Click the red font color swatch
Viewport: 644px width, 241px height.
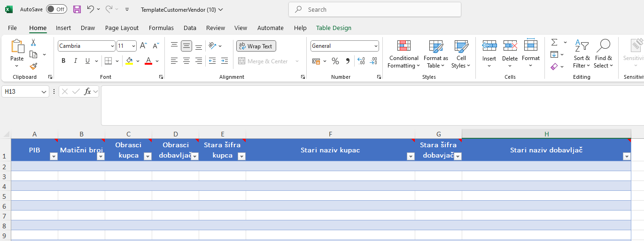(x=148, y=61)
